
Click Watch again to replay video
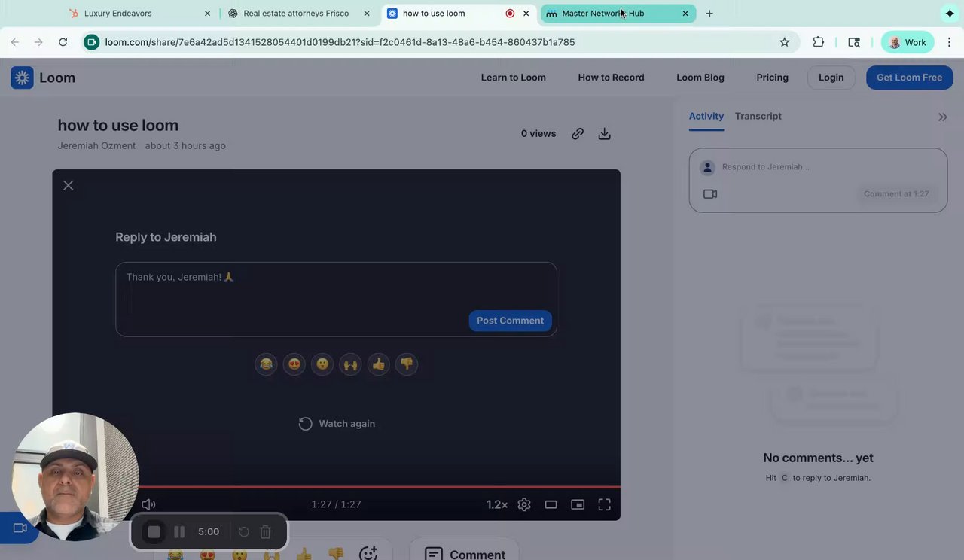click(x=337, y=424)
